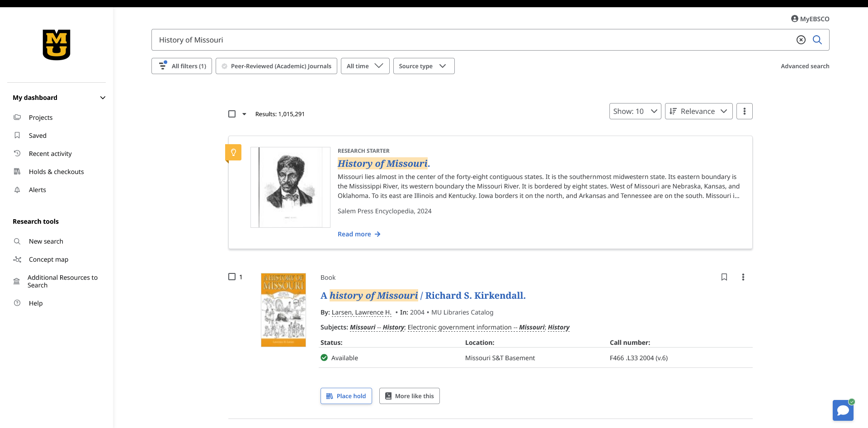The width and height of the screenshot is (868, 428).
Task: Open Additional Resources to Search
Action: pyautogui.click(x=62, y=281)
